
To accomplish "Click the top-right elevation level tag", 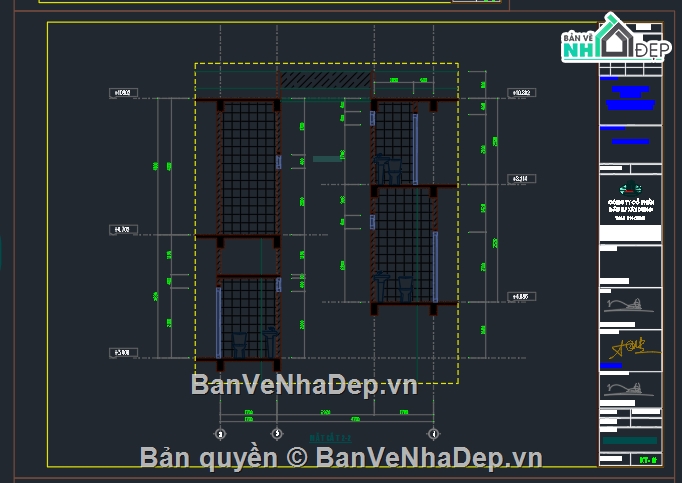I will point(522,92).
